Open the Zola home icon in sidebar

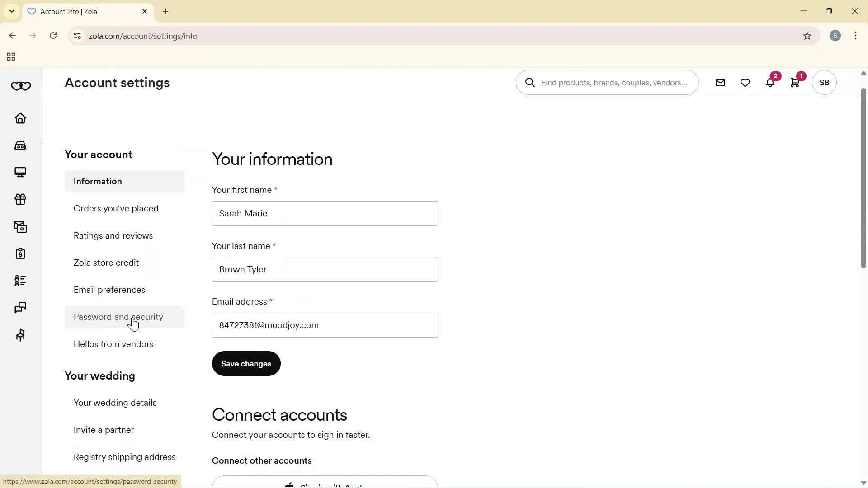click(20, 118)
